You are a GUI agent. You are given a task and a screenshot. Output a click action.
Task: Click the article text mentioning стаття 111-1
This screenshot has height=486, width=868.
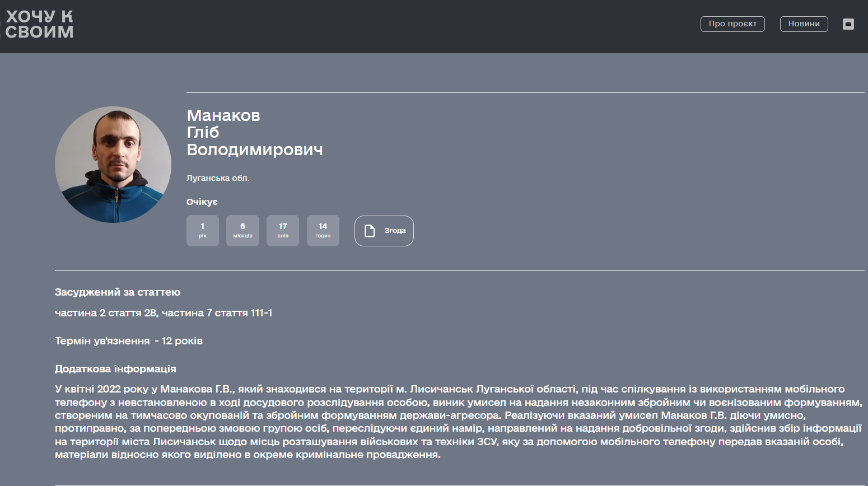click(x=164, y=313)
